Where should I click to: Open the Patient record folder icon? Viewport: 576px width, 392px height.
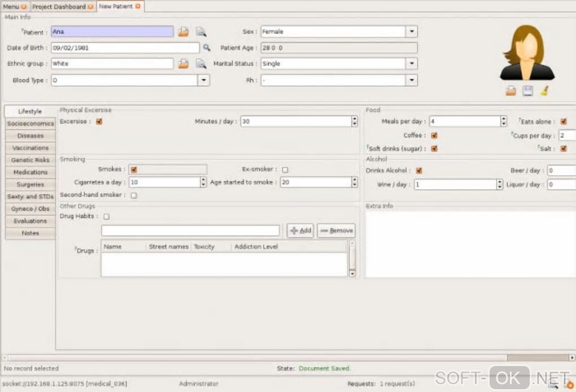click(184, 32)
